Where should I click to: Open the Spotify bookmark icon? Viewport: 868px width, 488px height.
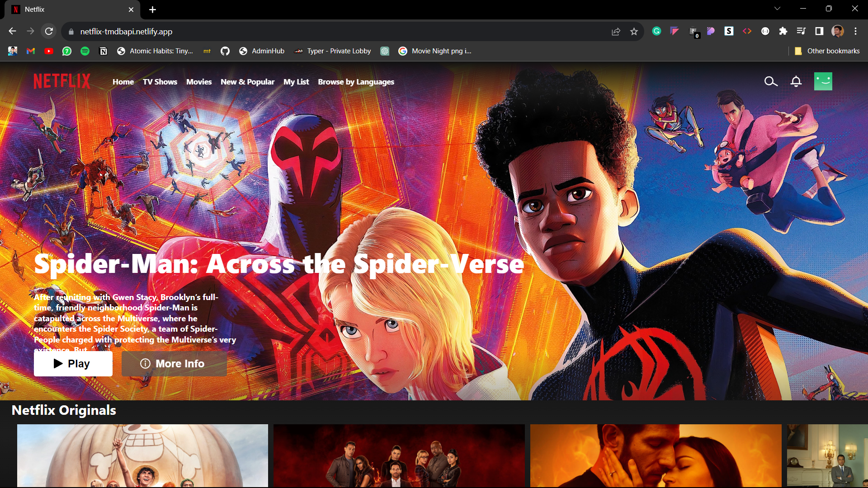tap(85, 51)
